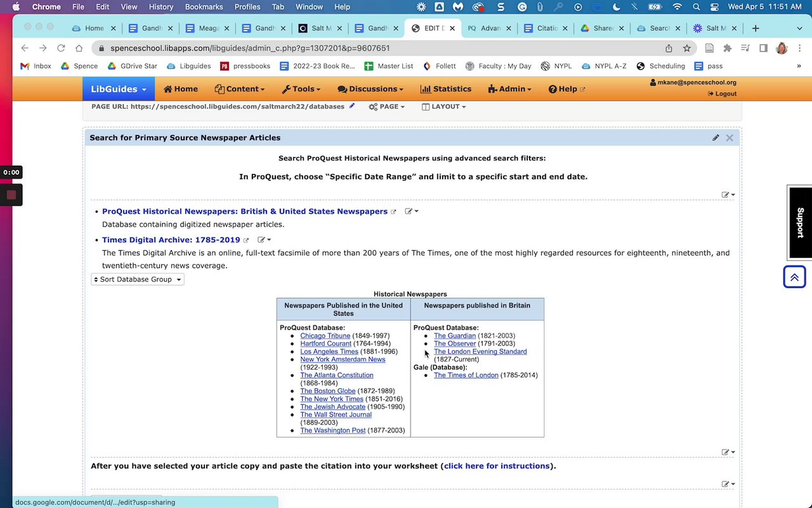Open ProQuest Historical Newspapers link
The height and width of the screenshot is (508, 812).
point(245,211)
